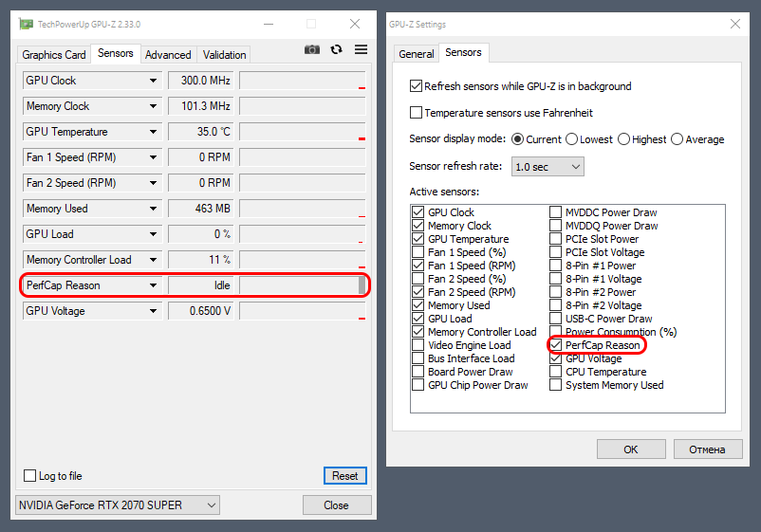Click the Memory Used value 463 MB
The width and height of the screenshot is (761, 532).
201,209
